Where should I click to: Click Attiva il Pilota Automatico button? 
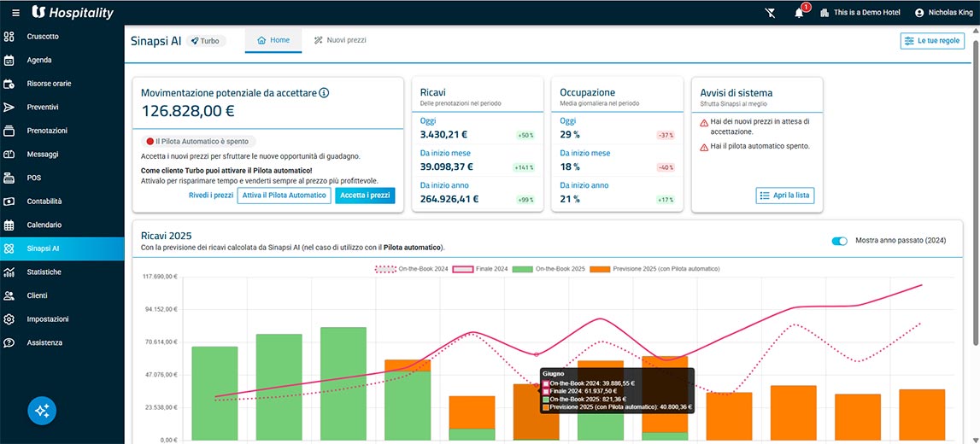[x=284, y=196]
